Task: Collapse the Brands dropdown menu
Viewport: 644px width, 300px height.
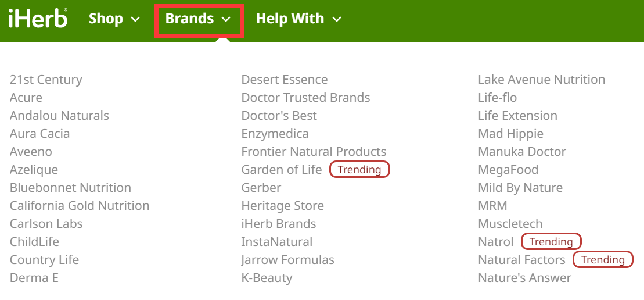Action: [198, 19]
